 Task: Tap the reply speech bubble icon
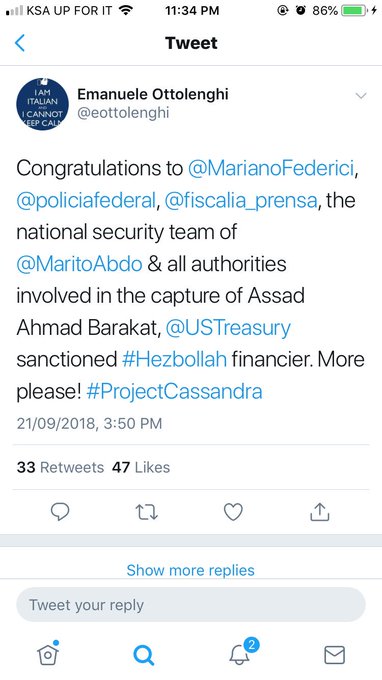60,512
